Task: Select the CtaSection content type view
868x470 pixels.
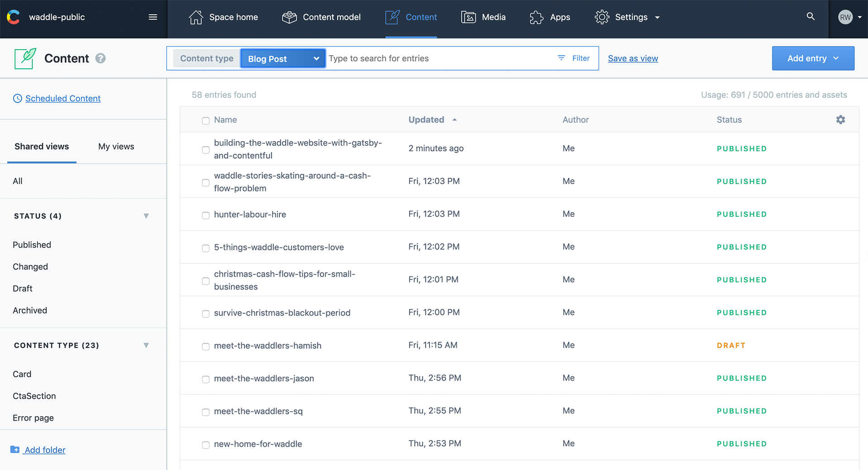Action: coord(34,396)
